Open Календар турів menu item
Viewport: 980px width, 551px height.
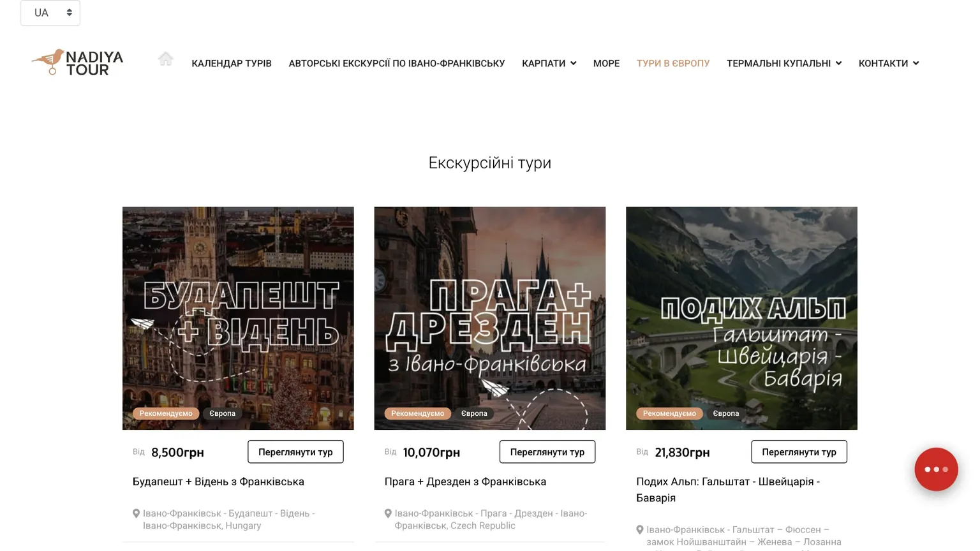pos(232,63)
